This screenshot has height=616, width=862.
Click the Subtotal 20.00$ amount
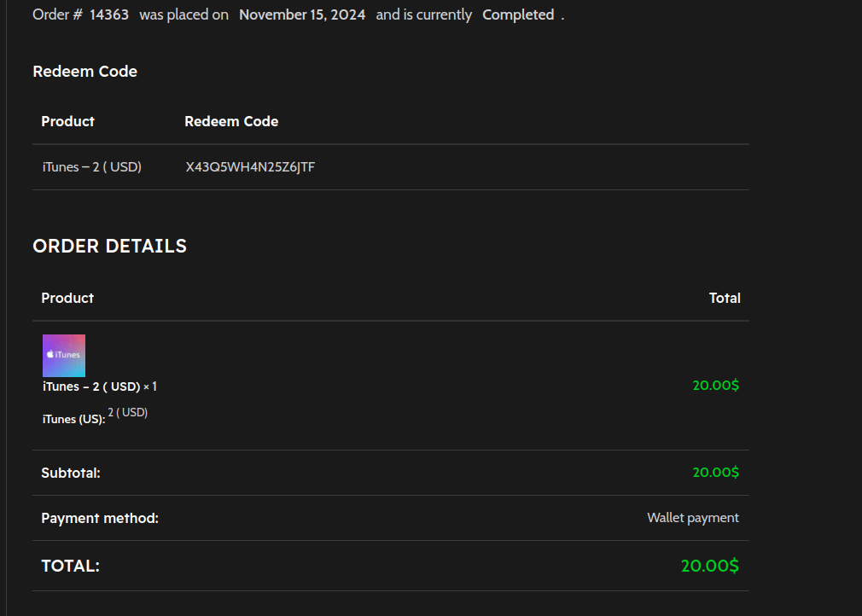(x=715, y=473)
